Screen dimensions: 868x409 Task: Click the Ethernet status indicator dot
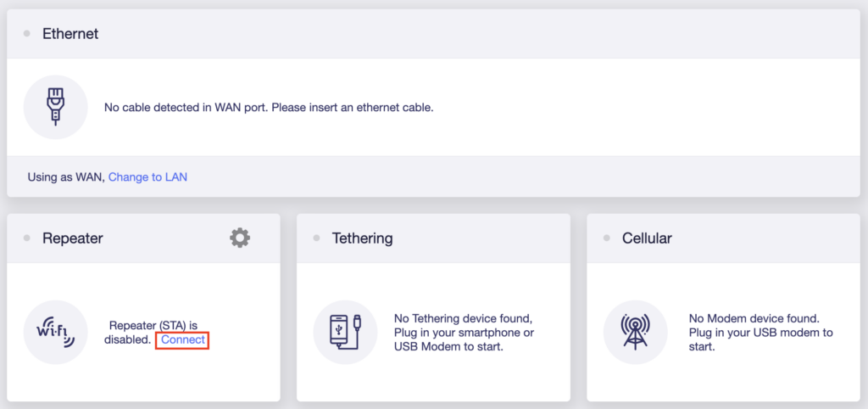click(26, 34)
